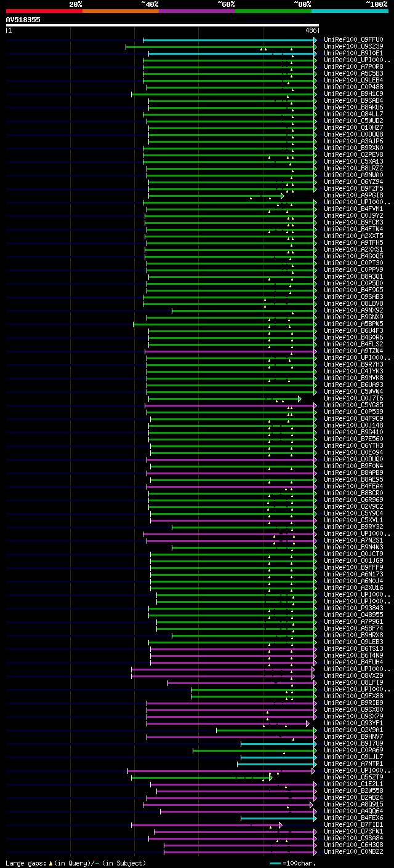
Task: Choose the UniRef100_A5BPW5 hit label
Action: coord(353,324)
